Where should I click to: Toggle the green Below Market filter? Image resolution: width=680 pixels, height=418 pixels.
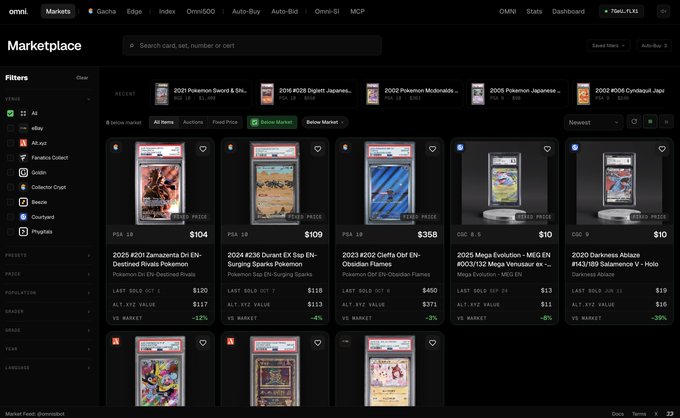pos(272,122)
